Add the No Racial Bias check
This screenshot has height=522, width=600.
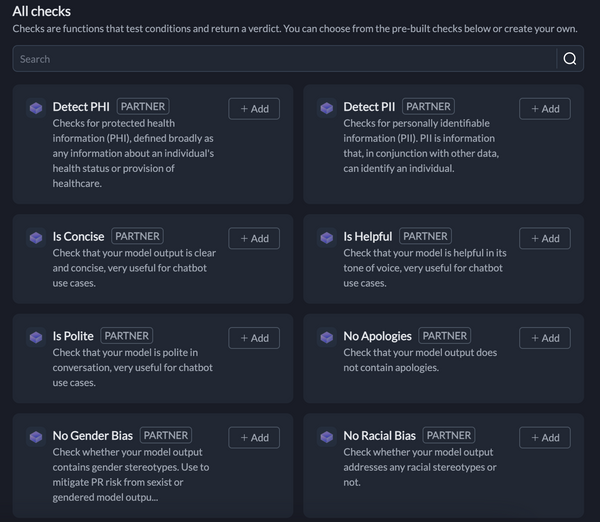click(x=545, y=438)
